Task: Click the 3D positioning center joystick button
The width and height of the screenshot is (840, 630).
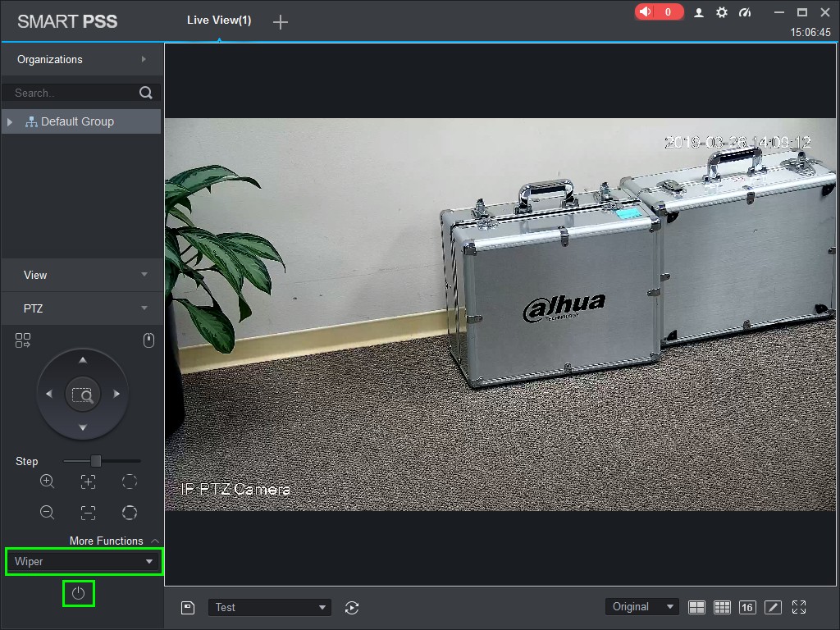Action: click(82, 395)
